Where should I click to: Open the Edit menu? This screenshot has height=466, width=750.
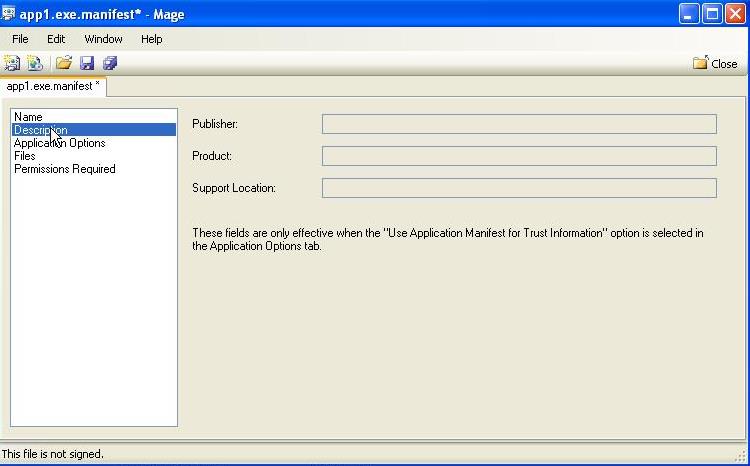56,39
